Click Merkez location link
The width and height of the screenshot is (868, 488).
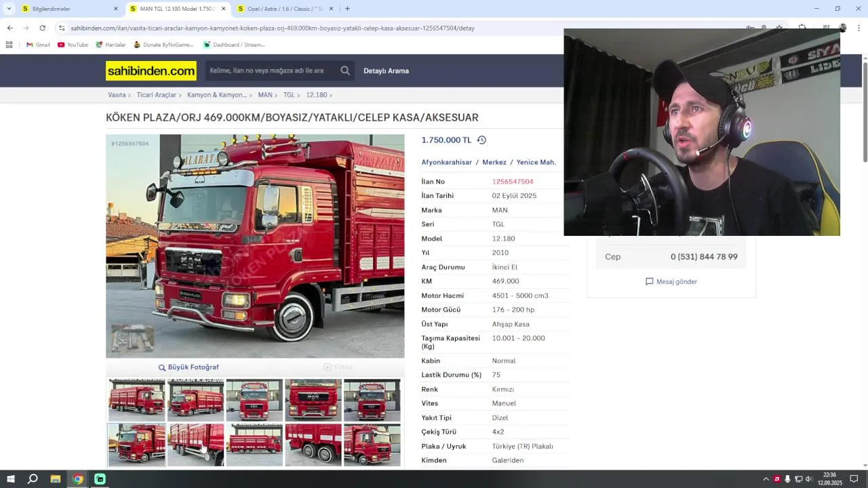click(x=494, y=162)
